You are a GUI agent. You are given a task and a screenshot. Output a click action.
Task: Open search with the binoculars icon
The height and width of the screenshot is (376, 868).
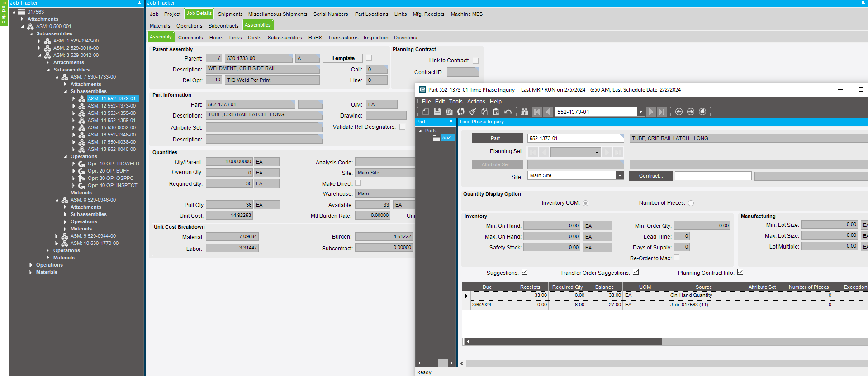pos(525,112)
